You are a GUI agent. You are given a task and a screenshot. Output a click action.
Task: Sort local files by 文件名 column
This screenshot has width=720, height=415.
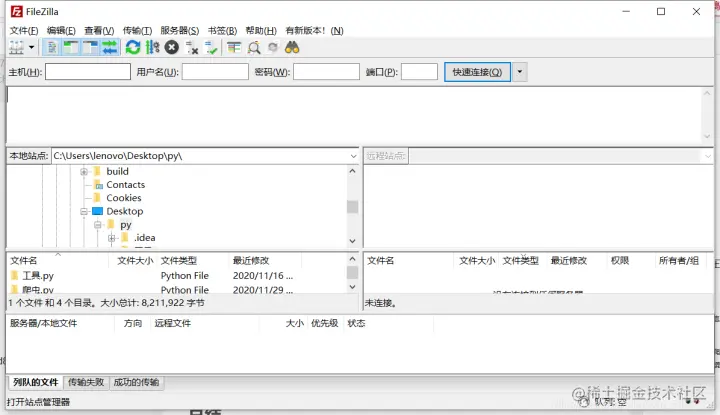point(57,261)
